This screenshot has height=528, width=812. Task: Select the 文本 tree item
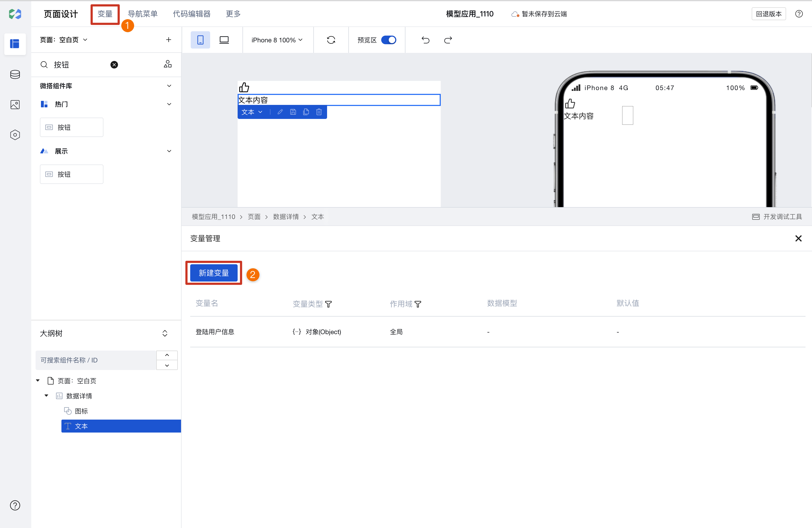(x=121, y=426)
